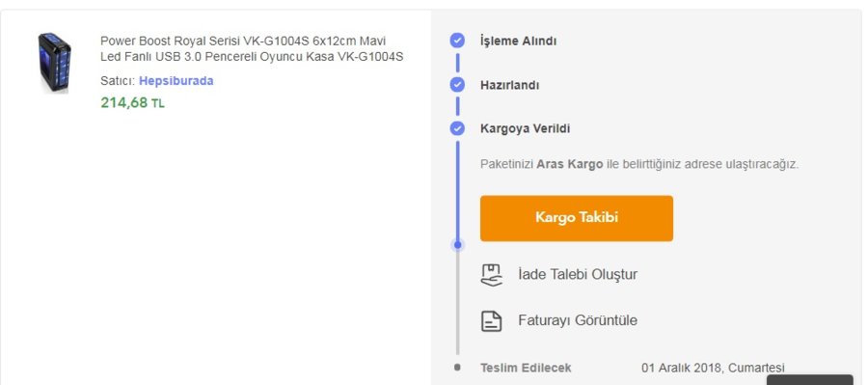This screenshot has height=385, width=868.
Task: Click the Teslim Edilecek label
Action: pos(526,368)
